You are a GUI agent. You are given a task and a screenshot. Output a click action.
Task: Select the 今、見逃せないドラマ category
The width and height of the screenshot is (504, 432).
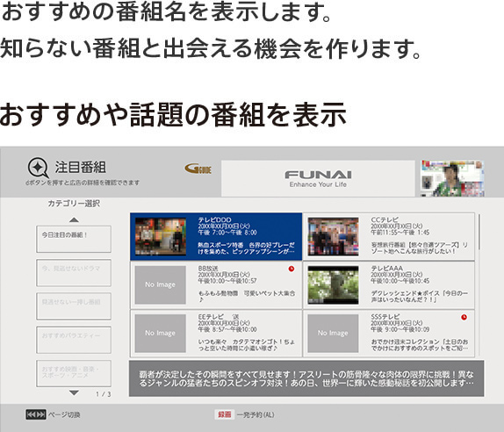click(x=74, y=272)
